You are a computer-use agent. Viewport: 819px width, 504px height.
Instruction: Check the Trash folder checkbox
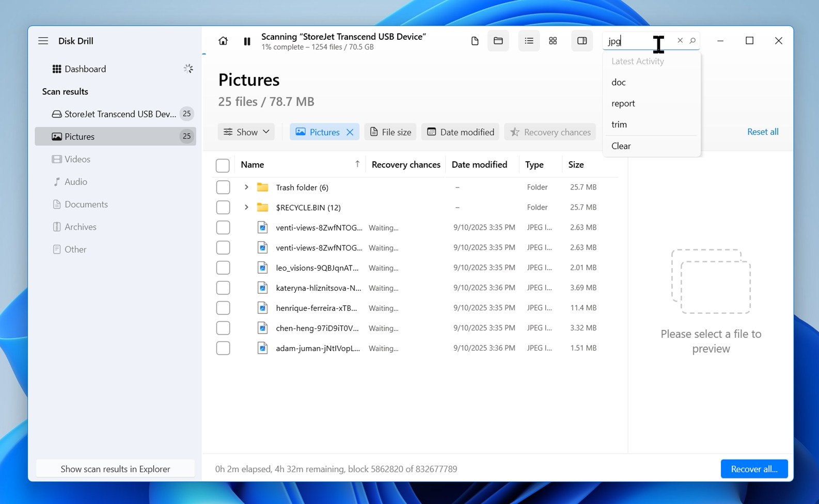coord(223,187)
